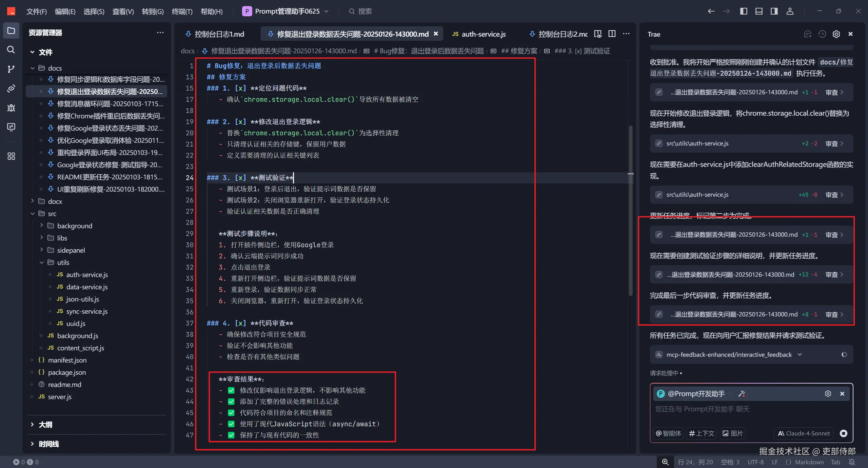The image size is (868, 468).
Task: Open Trae chat history clock icon
Action: [x=822, y=34]
